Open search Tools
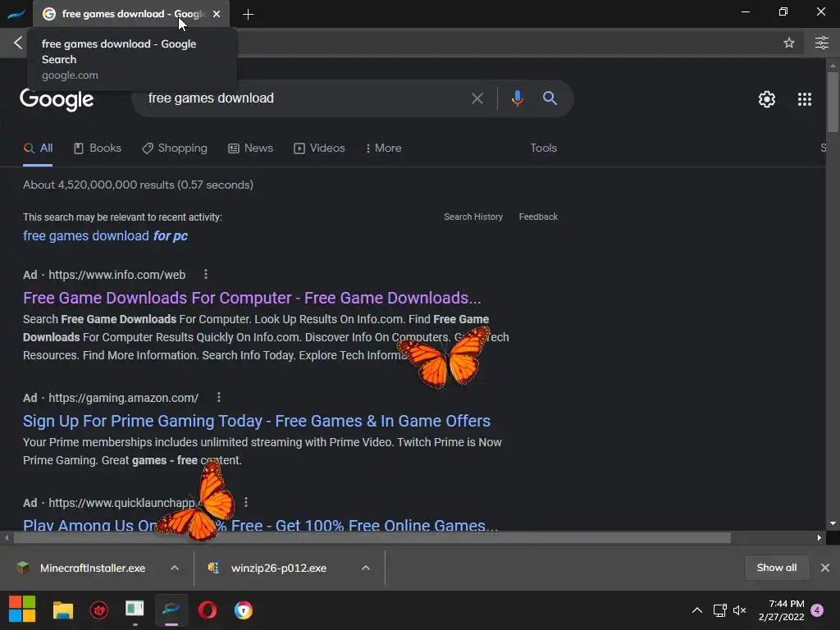Viewport: 840px width, 630px height. click(x=543, y=148)
